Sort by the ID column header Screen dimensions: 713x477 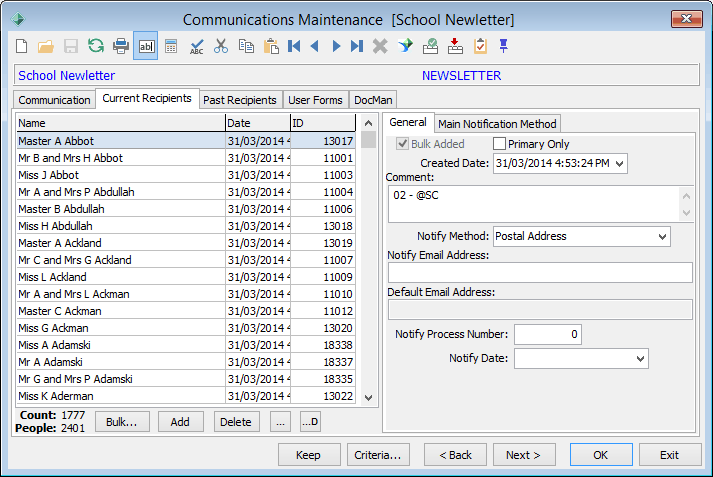click(x=323, y=123)
